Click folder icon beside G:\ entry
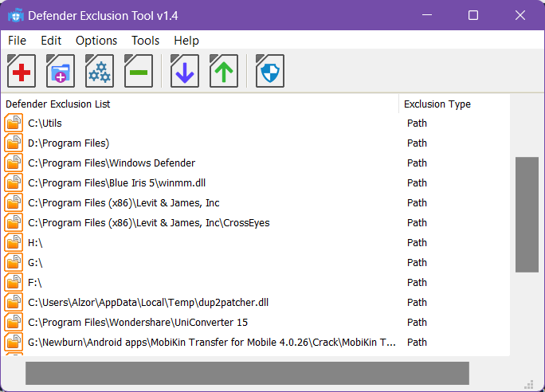Image resolution: width=545 pixels, height=392 pixels. tap(14, 262)
